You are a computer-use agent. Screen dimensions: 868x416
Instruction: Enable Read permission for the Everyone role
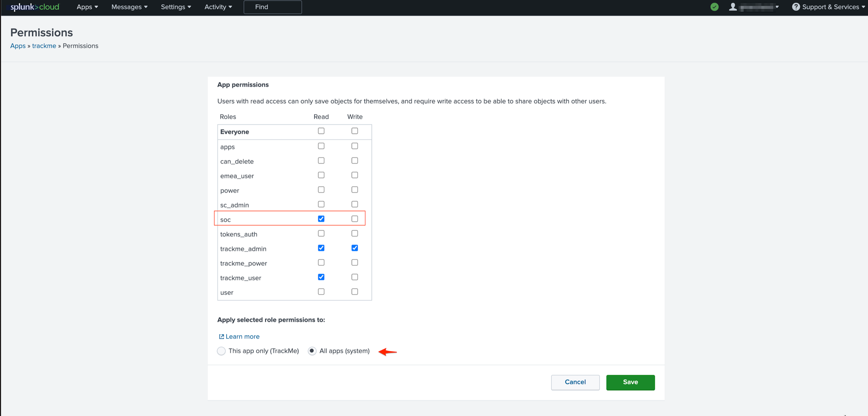coord(321,131)
